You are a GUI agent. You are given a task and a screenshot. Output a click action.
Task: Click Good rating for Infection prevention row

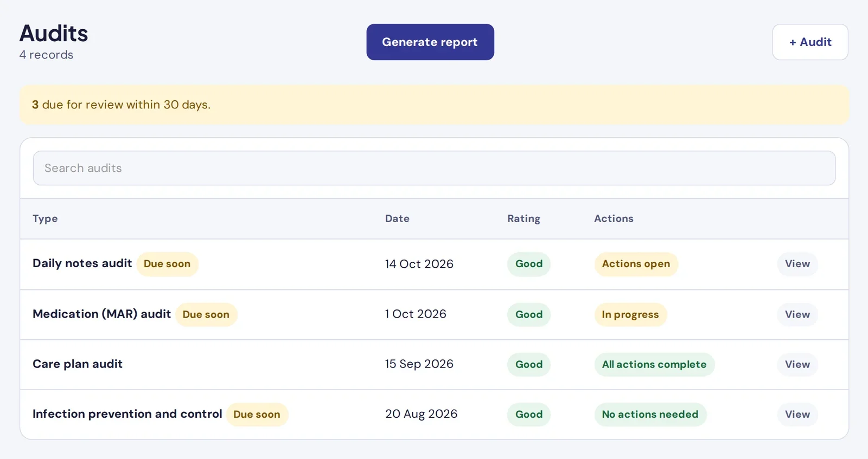point(529,415)
